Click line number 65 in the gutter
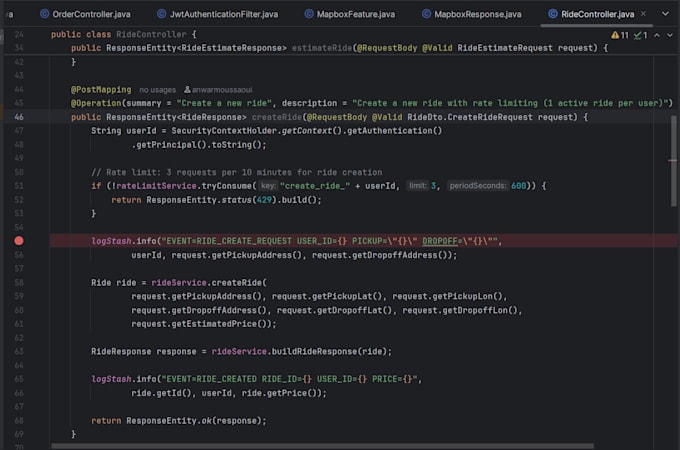 [19, 379]
